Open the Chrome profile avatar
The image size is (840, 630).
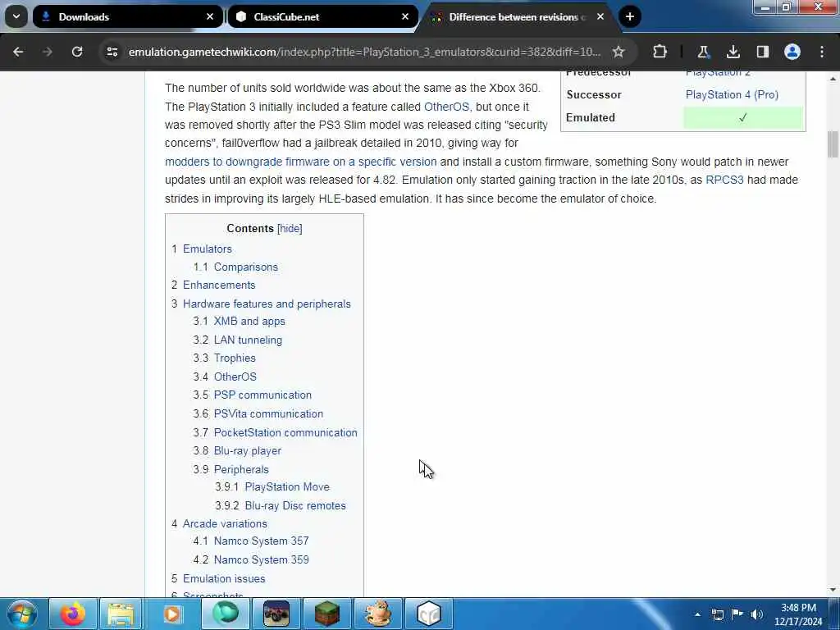point(792,52)
